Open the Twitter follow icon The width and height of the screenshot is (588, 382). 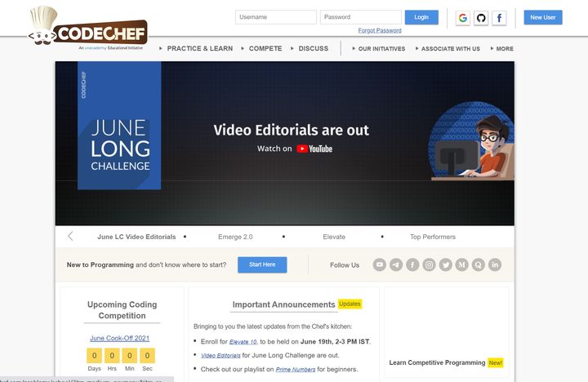tap(446, 264)
